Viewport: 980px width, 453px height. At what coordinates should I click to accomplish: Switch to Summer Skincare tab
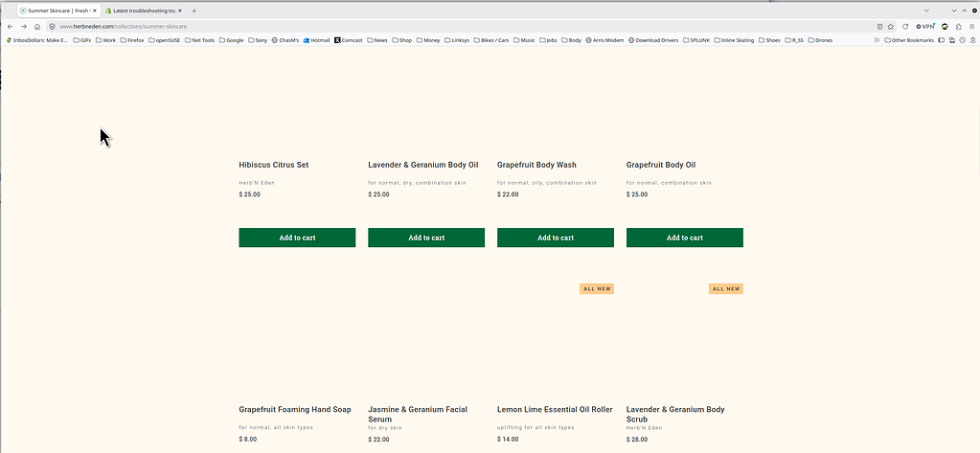(x=57, y=11)
